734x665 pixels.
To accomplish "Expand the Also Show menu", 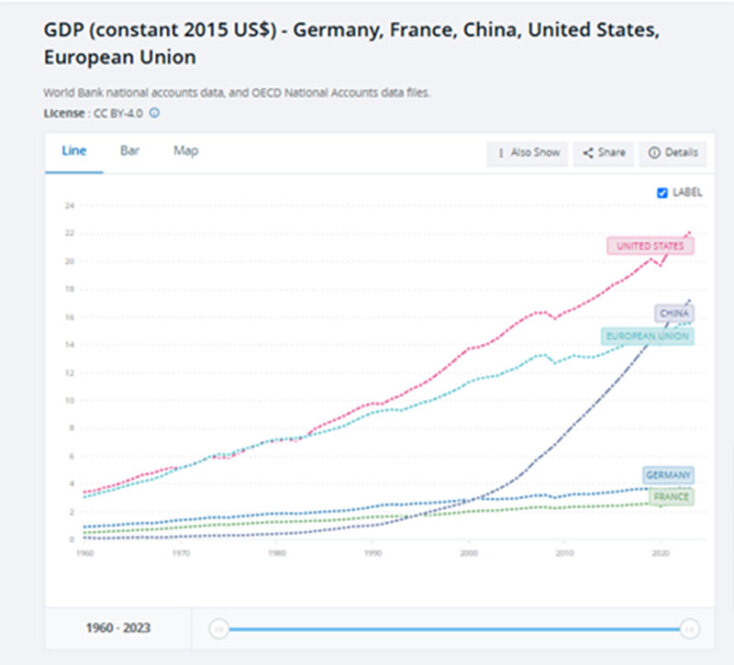I will (x=528, y=153).
